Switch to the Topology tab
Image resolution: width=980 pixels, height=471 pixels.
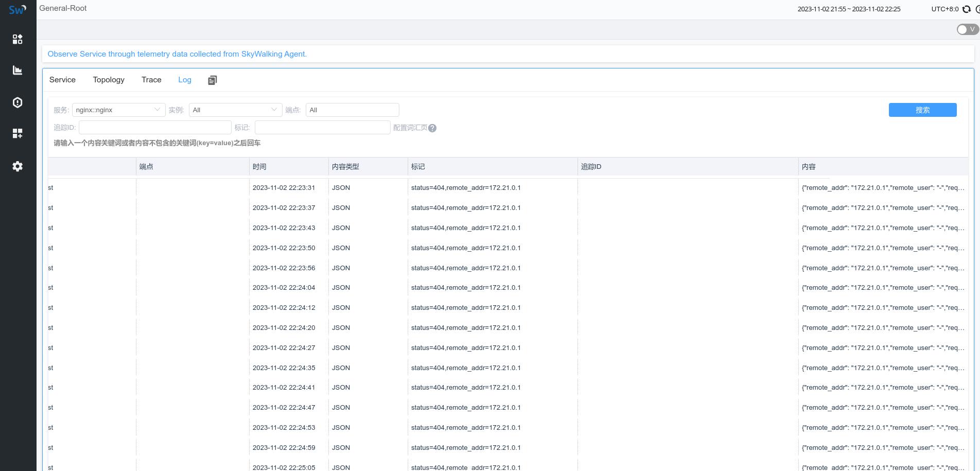pyautogui.click(x=108, y=80)
